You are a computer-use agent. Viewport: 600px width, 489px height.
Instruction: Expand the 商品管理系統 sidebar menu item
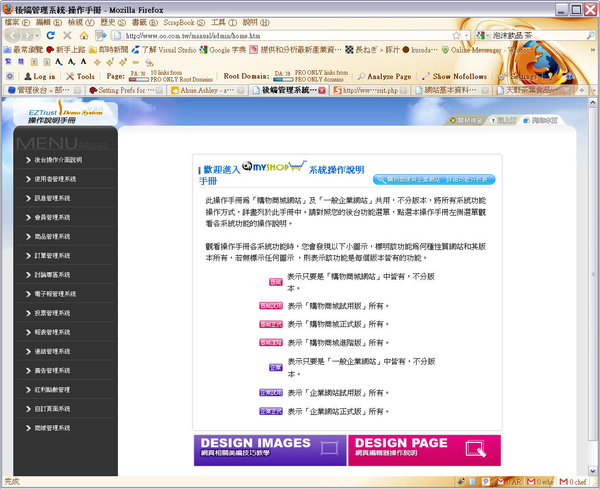[x=52, y=236]
